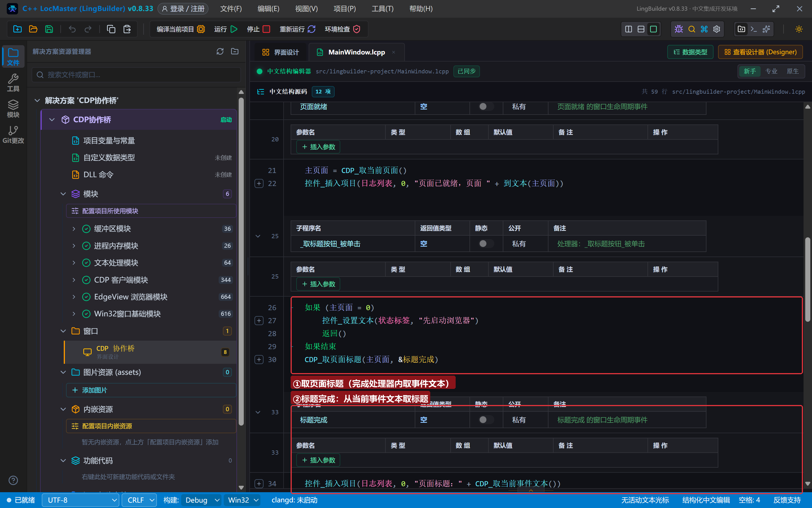Click the paste clipboard toolbar icon
Screen dimensions: 812x508
coord(127,29)
